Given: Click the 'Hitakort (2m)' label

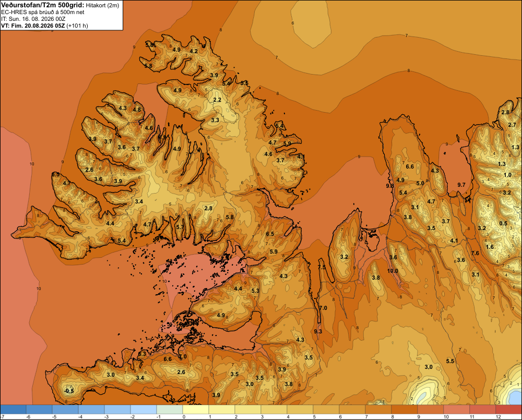Looking at the screenshot, I should tap(102, 5).
